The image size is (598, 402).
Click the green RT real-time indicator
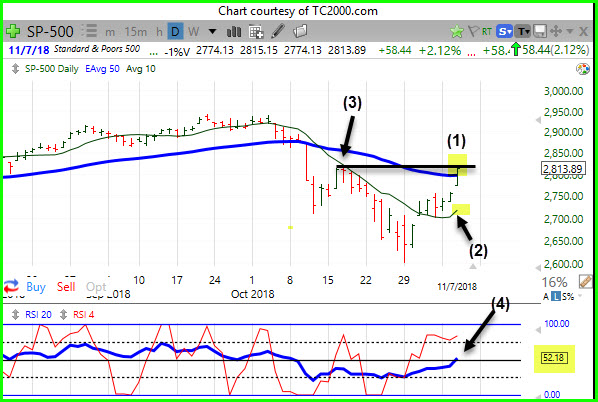click(486, 31)
